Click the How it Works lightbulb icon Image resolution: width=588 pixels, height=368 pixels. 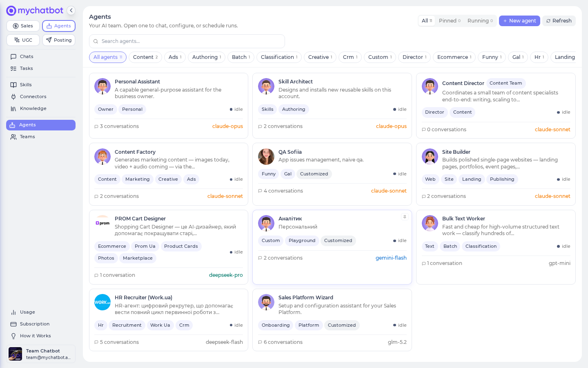(x=13, y=336)
